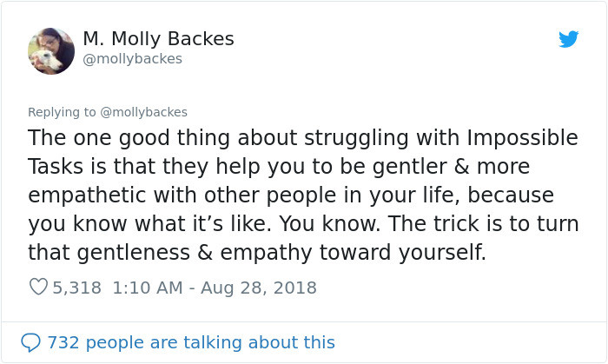This screenshot has width=608, height=364.
Task: Click the tweet line starting 'Tasks is that'
Action: pos(279,167)
